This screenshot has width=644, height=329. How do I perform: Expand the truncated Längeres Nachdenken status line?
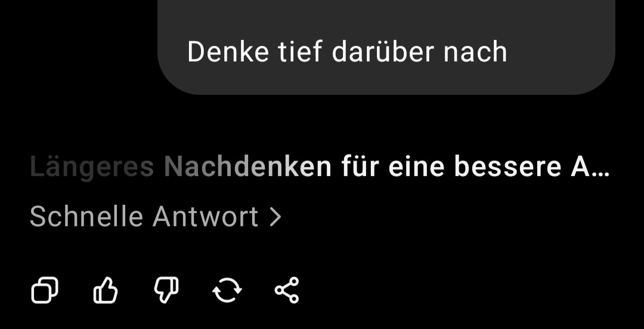(x=320, y=167)
